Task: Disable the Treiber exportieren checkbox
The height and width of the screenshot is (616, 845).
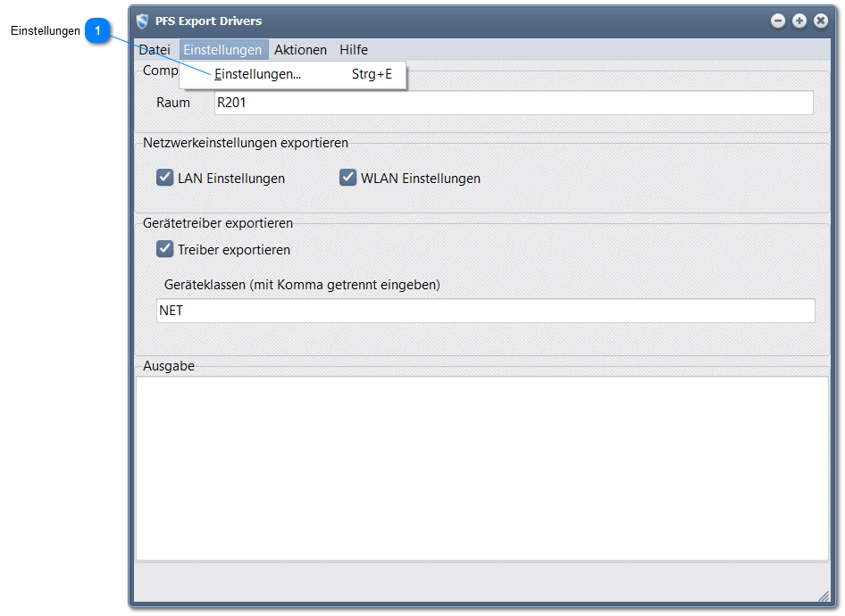Action: point(165,249)
